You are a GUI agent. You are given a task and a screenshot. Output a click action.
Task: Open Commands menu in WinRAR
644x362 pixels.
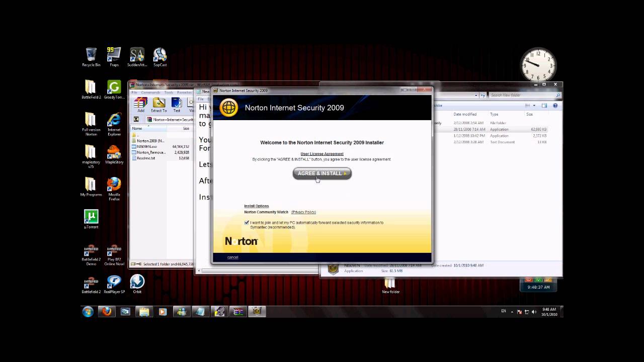click(150, 93)
